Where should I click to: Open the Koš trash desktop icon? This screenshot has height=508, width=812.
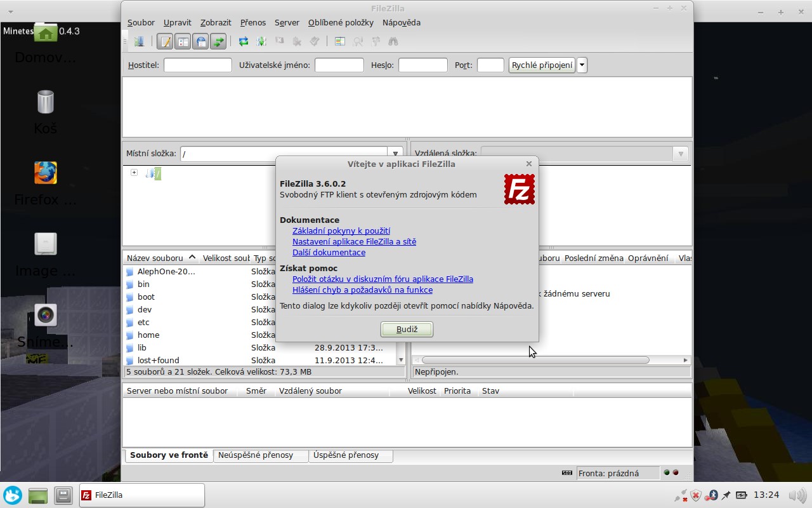45,102
